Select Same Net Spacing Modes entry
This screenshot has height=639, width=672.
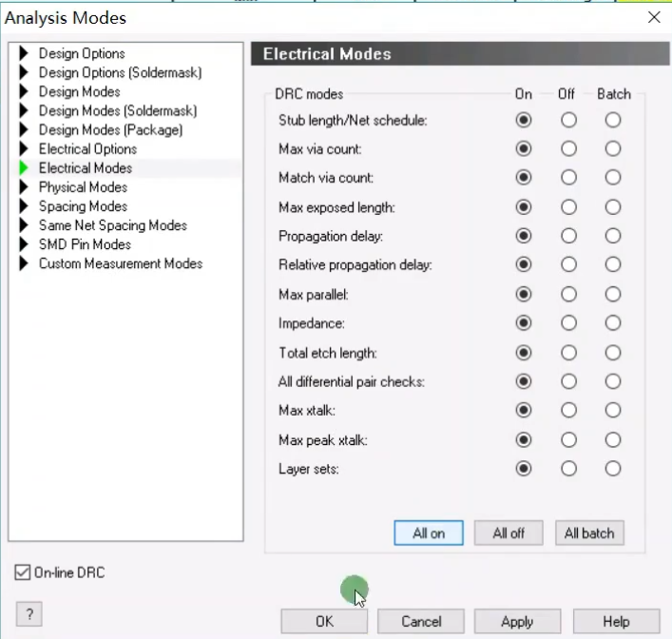point(113,225)
